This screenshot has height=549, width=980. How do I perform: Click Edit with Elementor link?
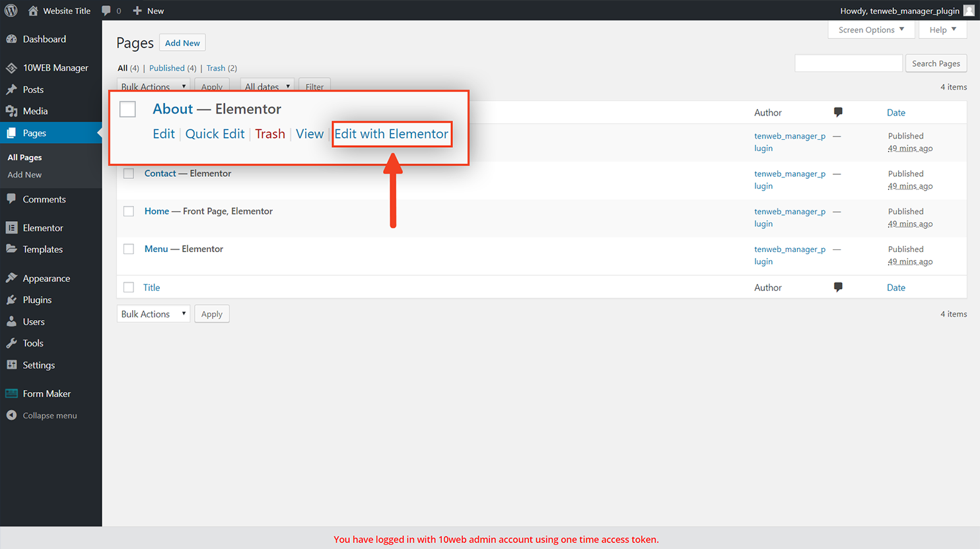[392, 134]
